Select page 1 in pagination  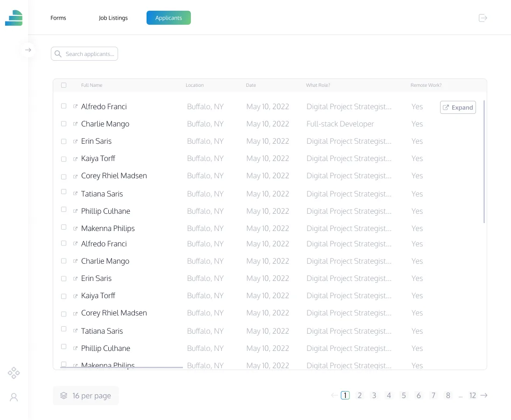pyautogui.click(x=345, y=395)
